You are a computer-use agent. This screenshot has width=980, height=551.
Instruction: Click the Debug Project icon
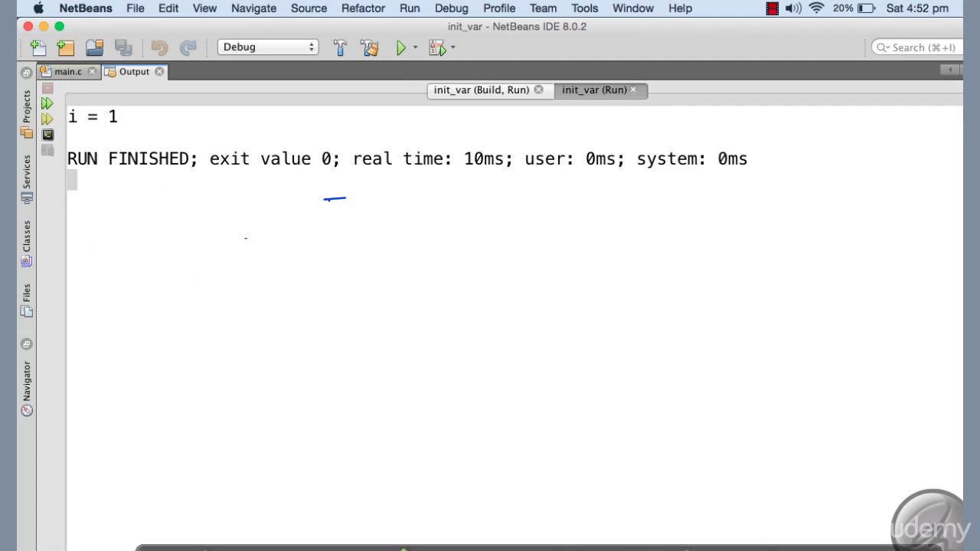pos(437,47)
